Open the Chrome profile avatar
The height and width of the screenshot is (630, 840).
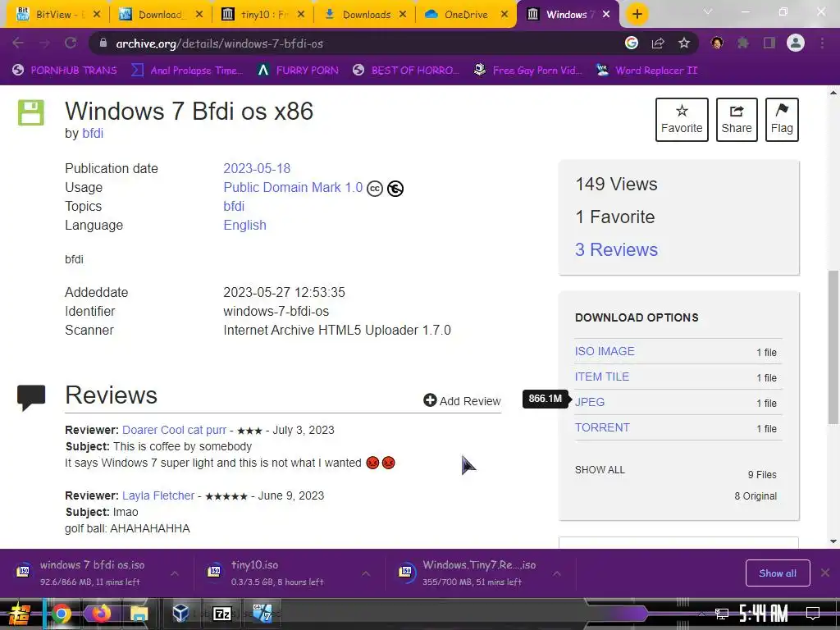click(796, 43)
